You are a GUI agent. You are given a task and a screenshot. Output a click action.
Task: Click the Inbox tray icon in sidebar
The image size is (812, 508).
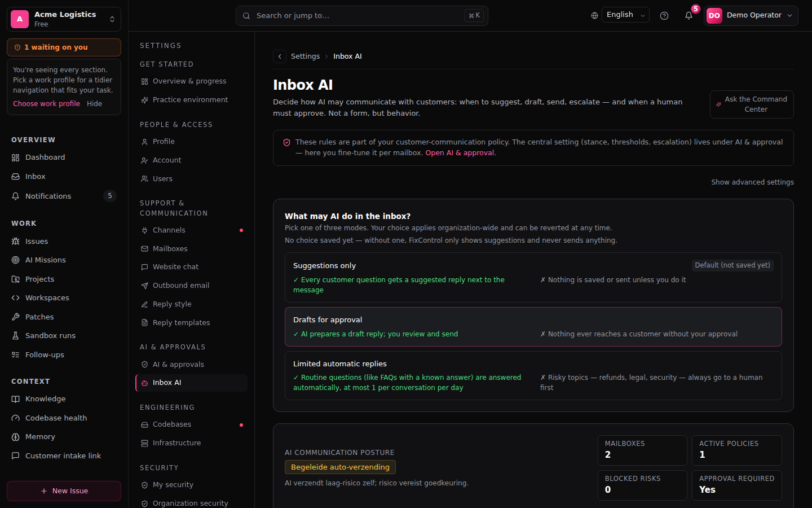click(x=16, y=177)
